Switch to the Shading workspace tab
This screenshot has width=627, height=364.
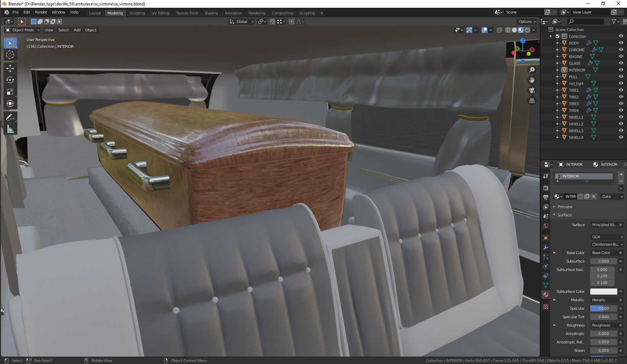coord(211,13)
